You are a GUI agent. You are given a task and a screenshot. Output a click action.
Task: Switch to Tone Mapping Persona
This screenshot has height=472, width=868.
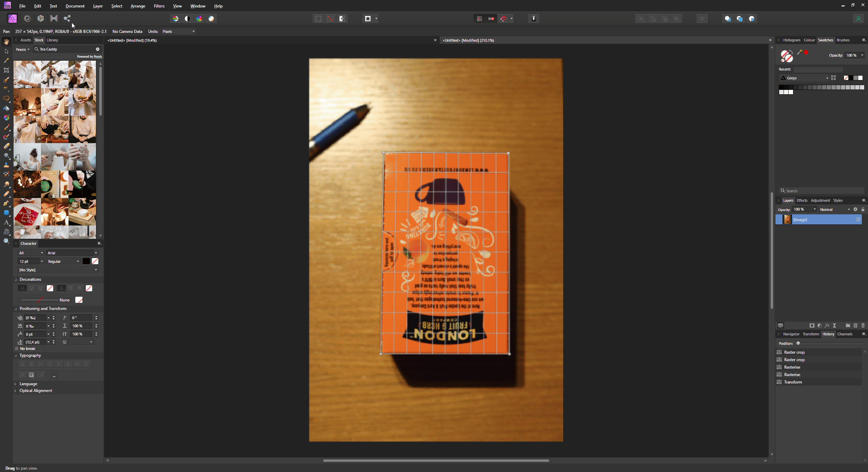(54, 18)
